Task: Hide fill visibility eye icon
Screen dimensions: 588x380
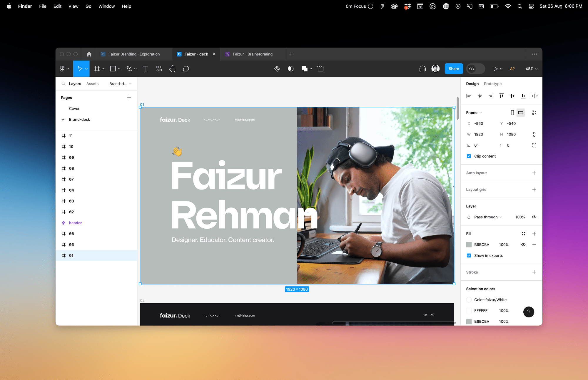Action: coord(523,245)
